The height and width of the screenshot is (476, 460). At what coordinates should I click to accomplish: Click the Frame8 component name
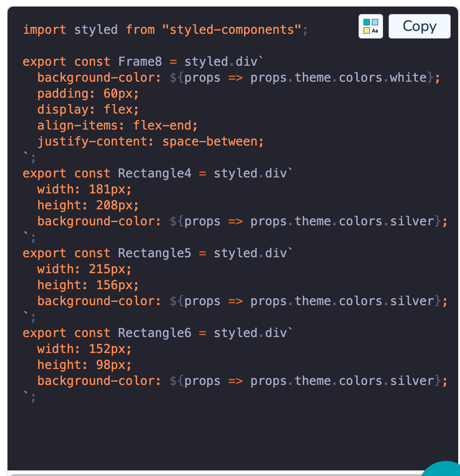(140, 61)
